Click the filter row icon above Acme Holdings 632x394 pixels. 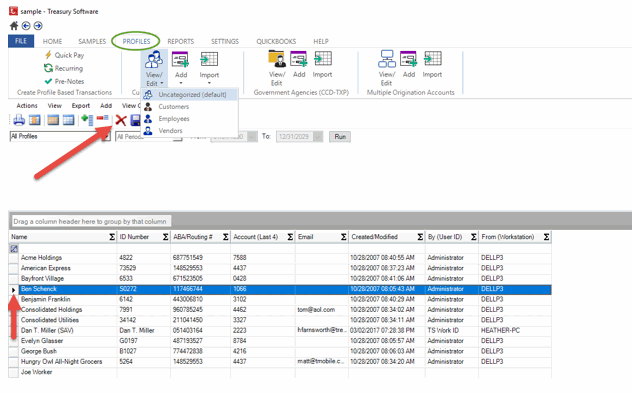click(x=14, y=249)
